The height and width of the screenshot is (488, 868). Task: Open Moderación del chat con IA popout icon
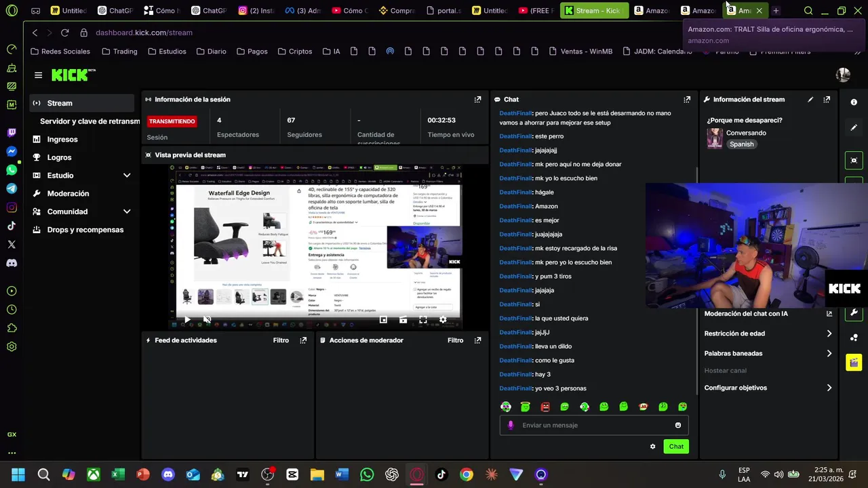coord(829,314)
